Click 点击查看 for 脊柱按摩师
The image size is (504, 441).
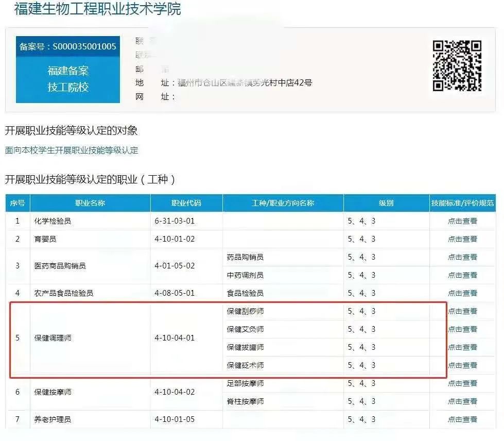point(462,401)
